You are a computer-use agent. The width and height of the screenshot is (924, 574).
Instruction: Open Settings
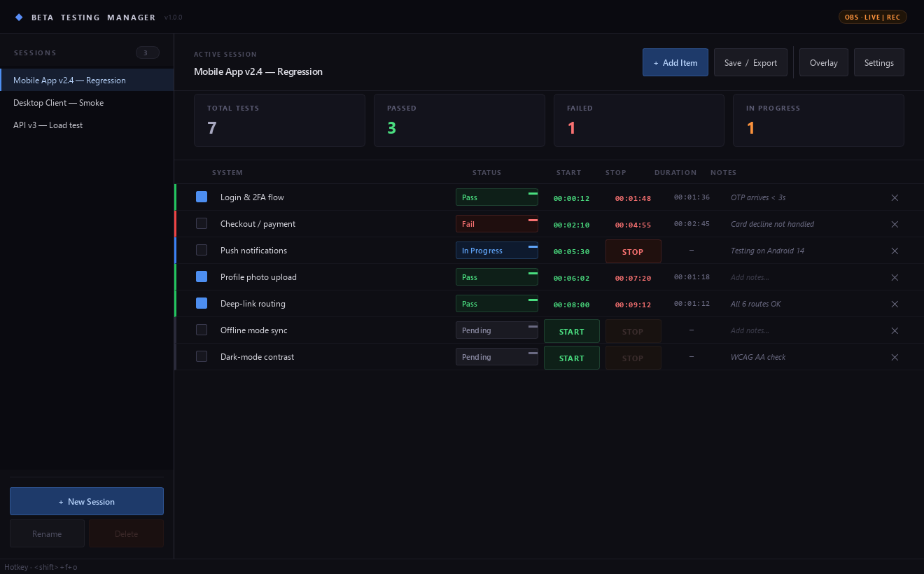(x=879, y=62)
